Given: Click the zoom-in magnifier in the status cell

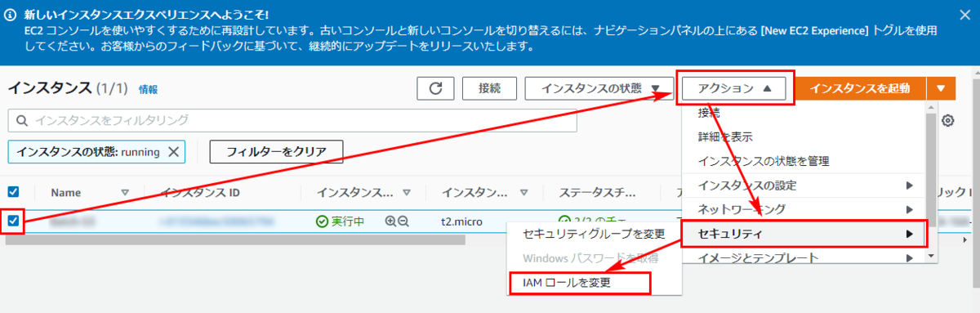Looking at the screenshot, I should coord(390,221).
